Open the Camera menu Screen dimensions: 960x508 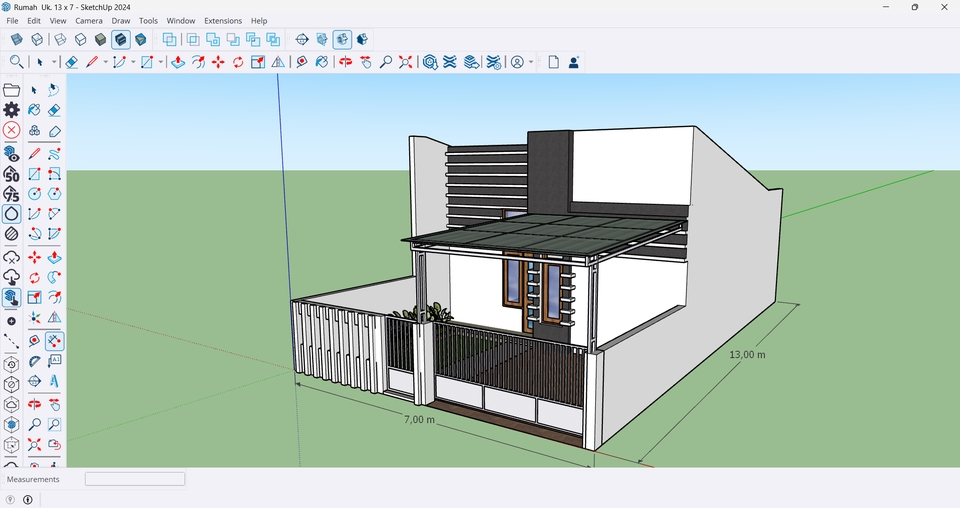(x=89, y=20)
